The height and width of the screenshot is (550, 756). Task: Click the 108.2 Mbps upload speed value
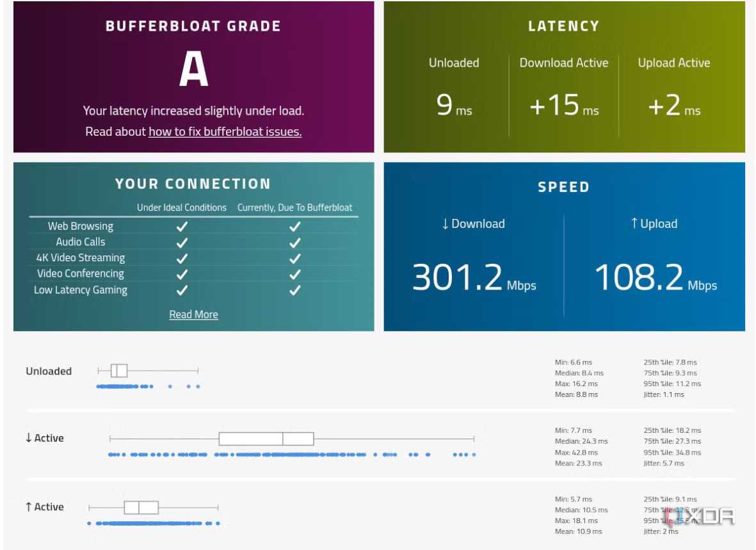click(x=655, y=278)
